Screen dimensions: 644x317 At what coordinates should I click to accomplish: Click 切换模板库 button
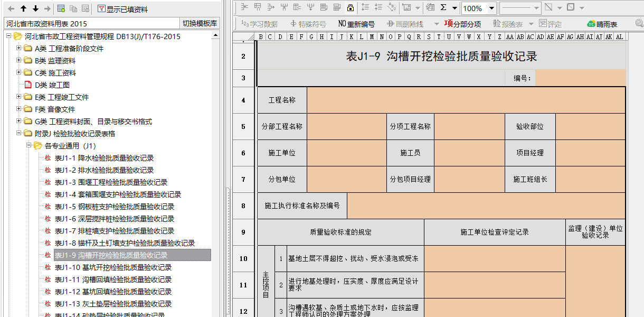pyautogui.click(x=200, y=23)
